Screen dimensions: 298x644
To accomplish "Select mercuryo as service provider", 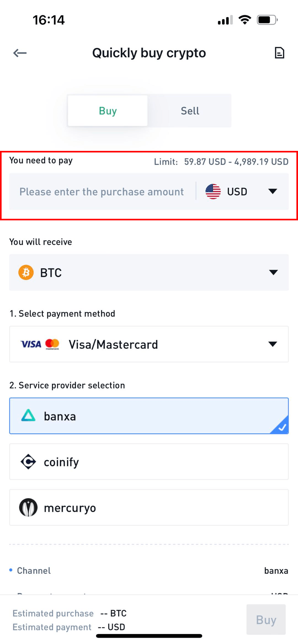I will [x=149, y=507].
